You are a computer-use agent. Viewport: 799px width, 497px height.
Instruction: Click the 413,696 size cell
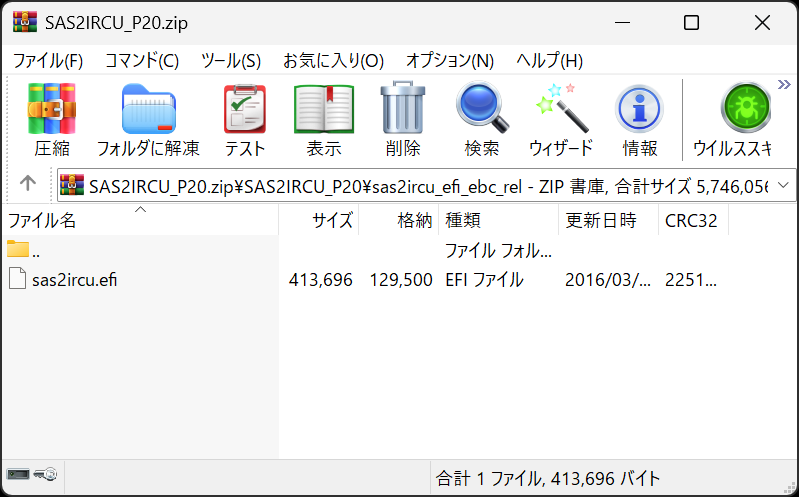[321, 280]
